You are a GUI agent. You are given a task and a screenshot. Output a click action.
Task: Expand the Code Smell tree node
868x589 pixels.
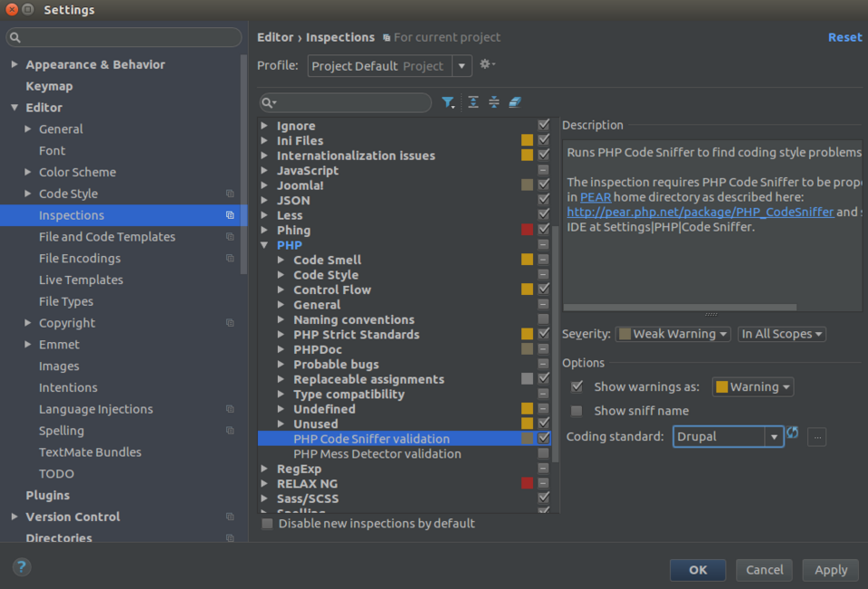(279, 260)
